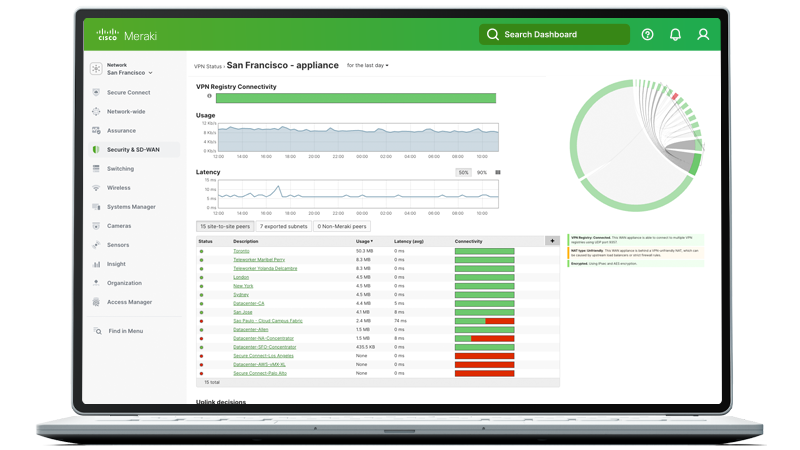Open Network-wide in the sidebar
This screenshot has width=800, height=450.
point(126,111)
